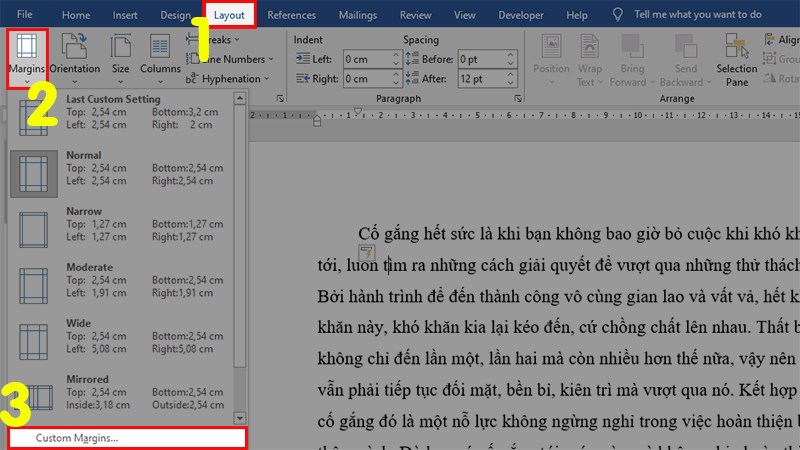Open the Hyphenation dropdown
Image resolution: width=800 pixels, height=450 pixels.
(x=228, y=79)
